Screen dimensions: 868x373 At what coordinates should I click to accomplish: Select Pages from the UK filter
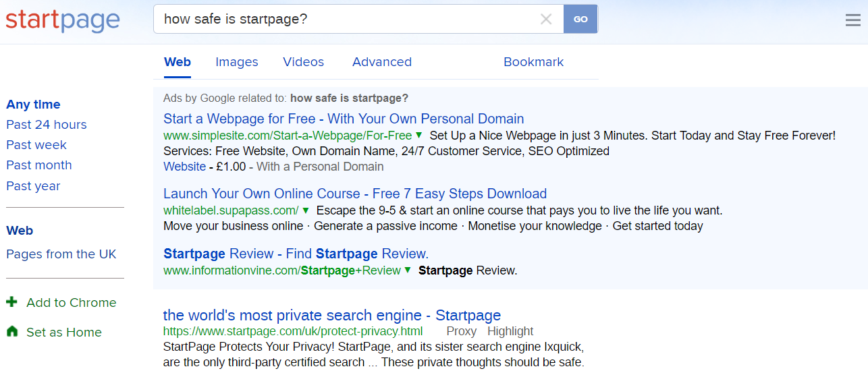[61, 254]
